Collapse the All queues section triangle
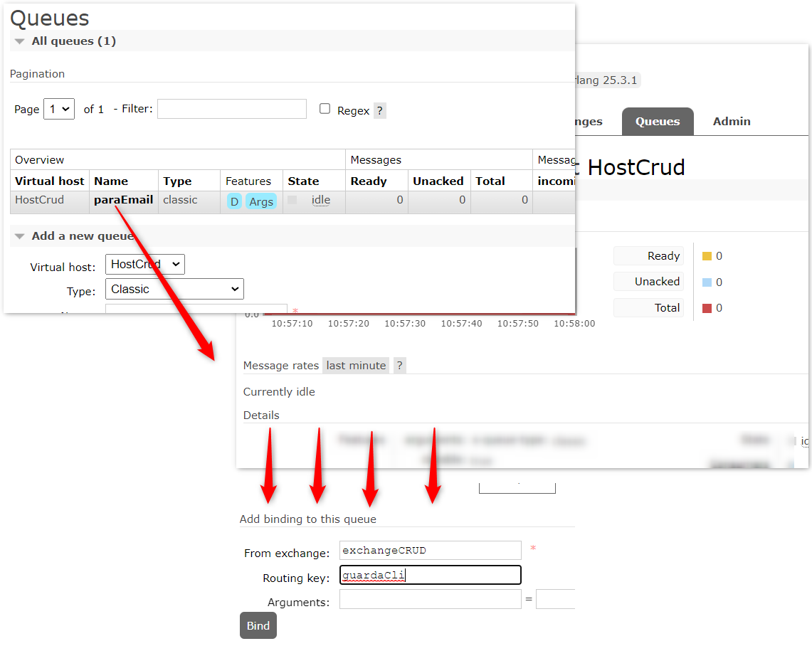Image resolution: width=812 pixels, height=646 pixels. tap(19, 41)
